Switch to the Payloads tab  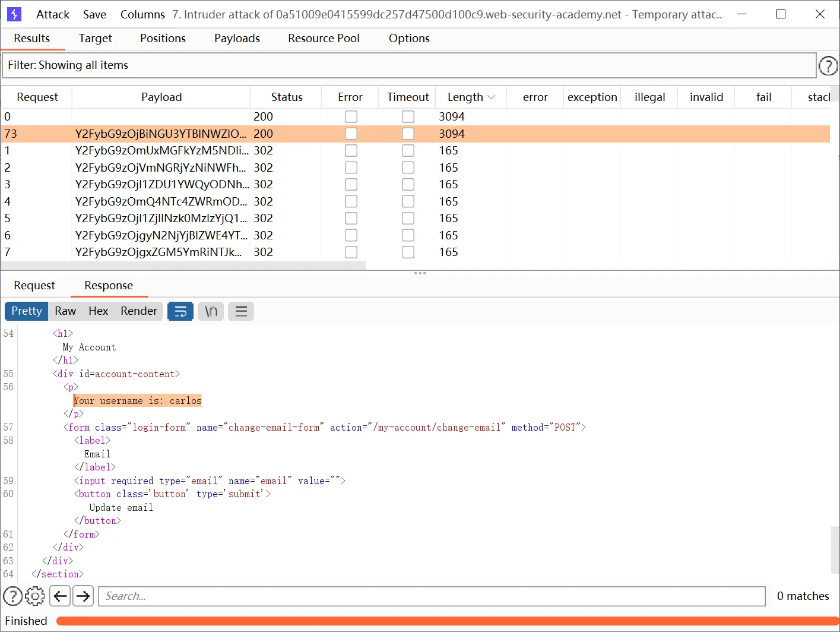tap(237, 39)
